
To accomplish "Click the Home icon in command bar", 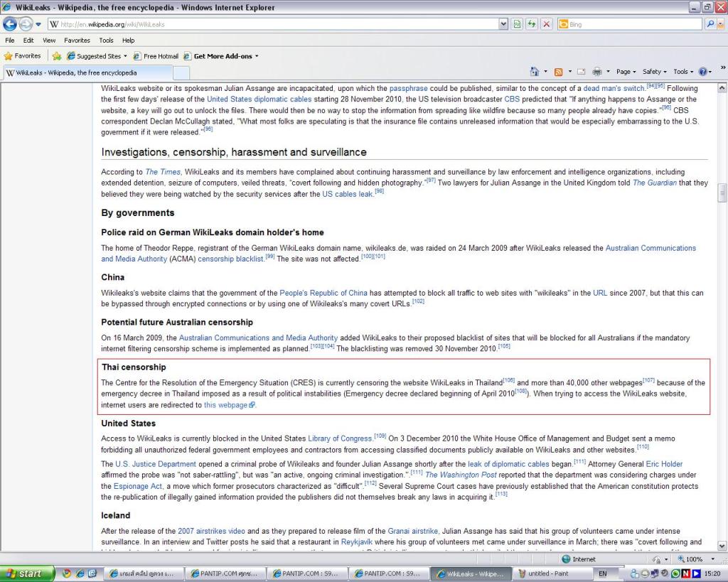I will click(x=535, y=72).
